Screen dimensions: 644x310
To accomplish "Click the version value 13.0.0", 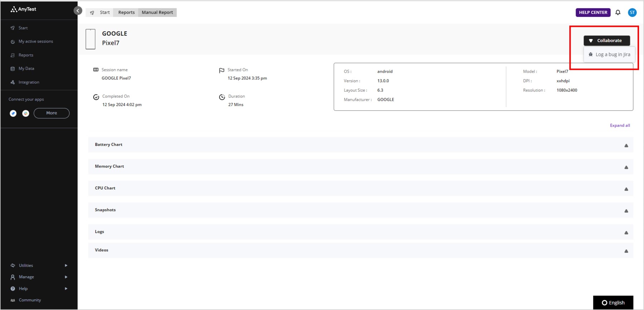I will coord(383,81).
